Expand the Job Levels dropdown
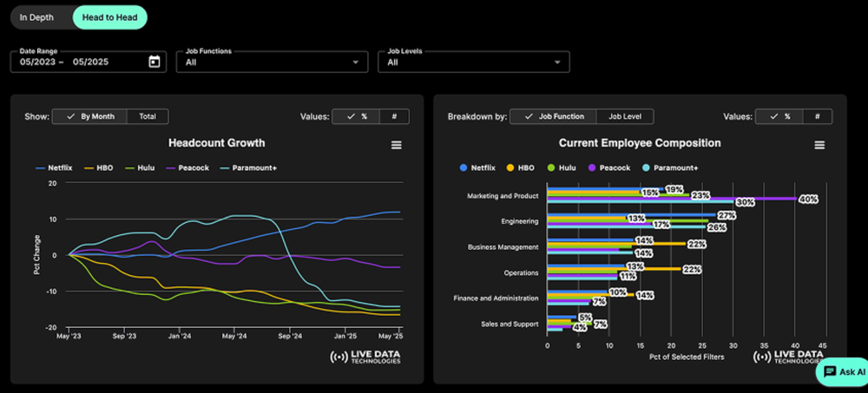The width and height of the screenshot is (868, 393). (x=474, y=62)
